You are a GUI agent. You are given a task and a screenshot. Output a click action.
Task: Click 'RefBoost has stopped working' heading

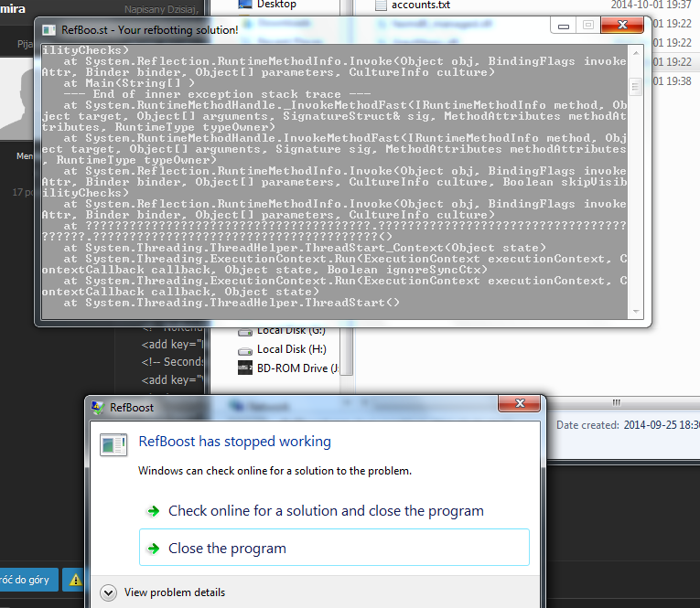[235, 442]
